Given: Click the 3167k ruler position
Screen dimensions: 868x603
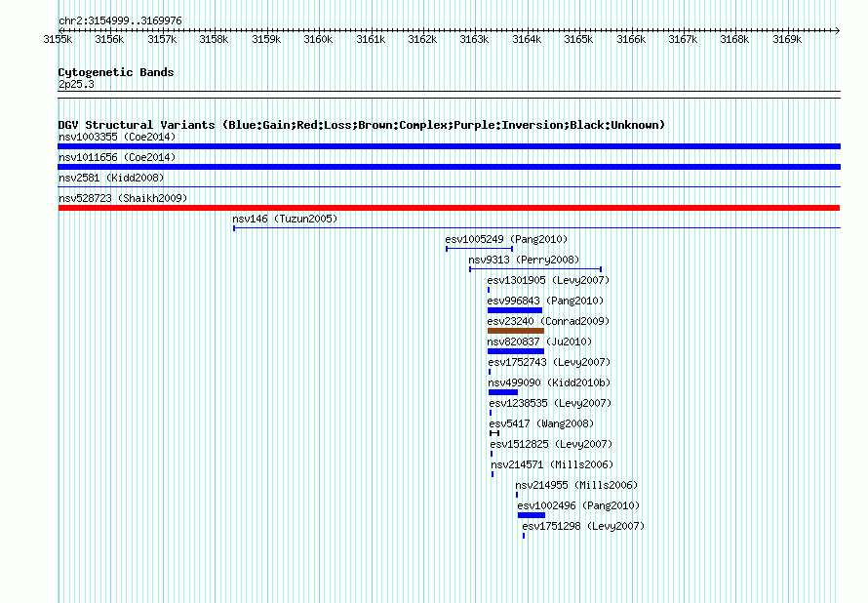Looking at the screenshot, I should tap(683, 39).
